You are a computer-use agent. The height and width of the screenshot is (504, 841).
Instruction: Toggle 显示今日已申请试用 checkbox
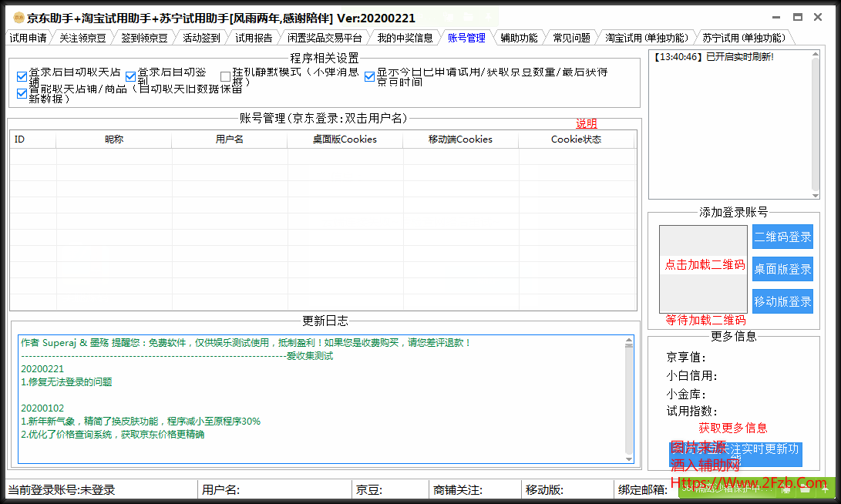click(369, 76)
